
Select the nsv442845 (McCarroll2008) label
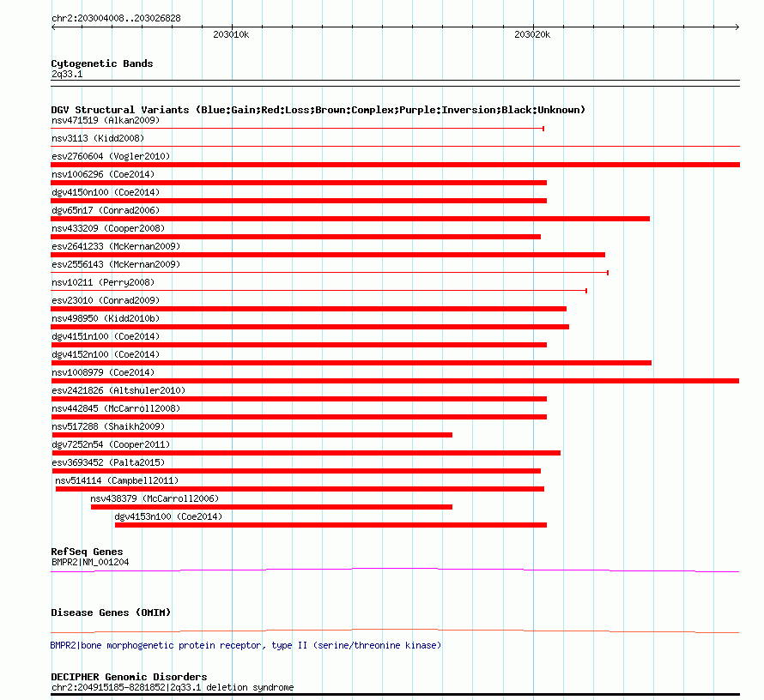116,408
